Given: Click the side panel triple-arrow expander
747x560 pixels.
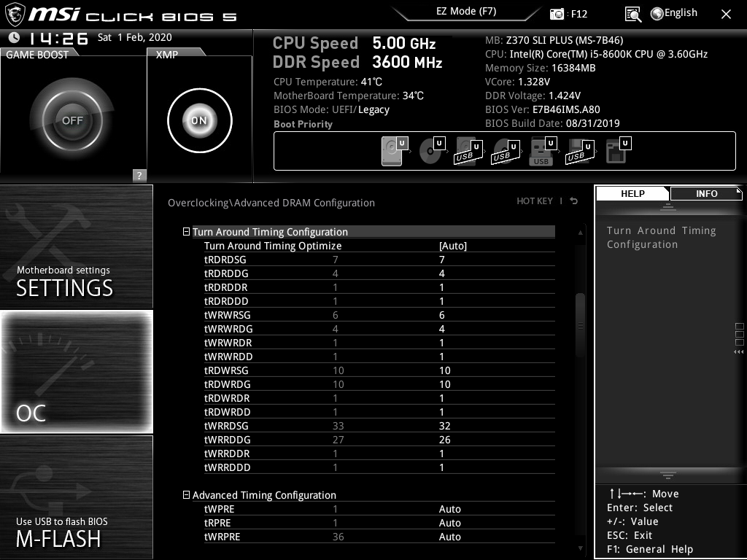Looking at the screenshot, I should click(x=738, y=352).
